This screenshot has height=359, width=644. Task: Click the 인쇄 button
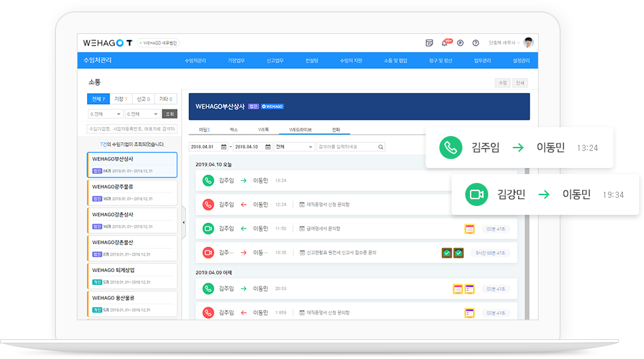[x=520, y=82]
